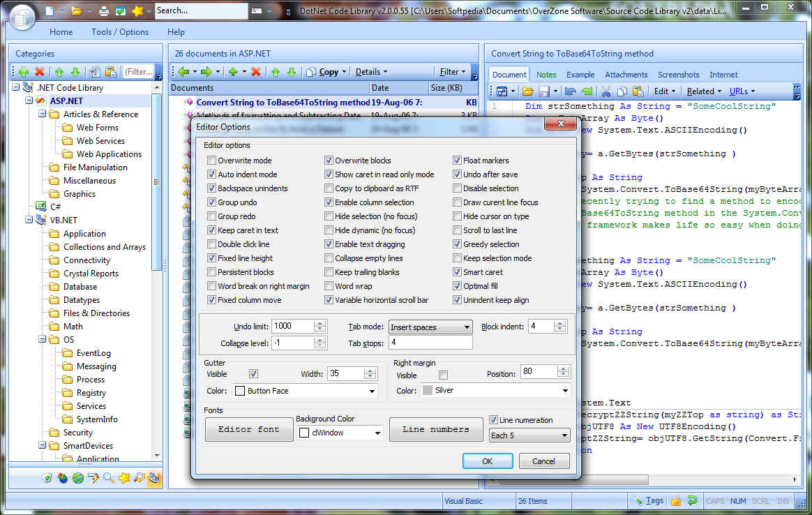Click the Editor font button
812x515 pixels.
point(249,429)
